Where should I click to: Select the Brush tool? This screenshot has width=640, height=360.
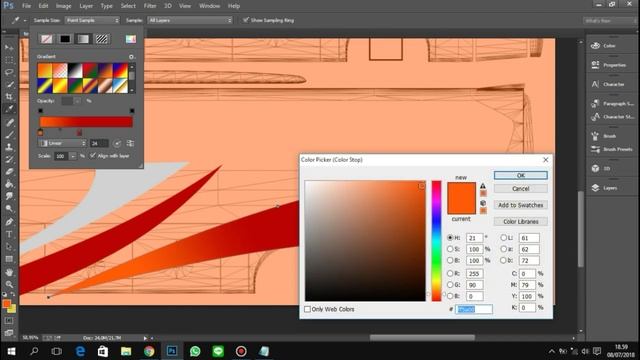(9, 135)
